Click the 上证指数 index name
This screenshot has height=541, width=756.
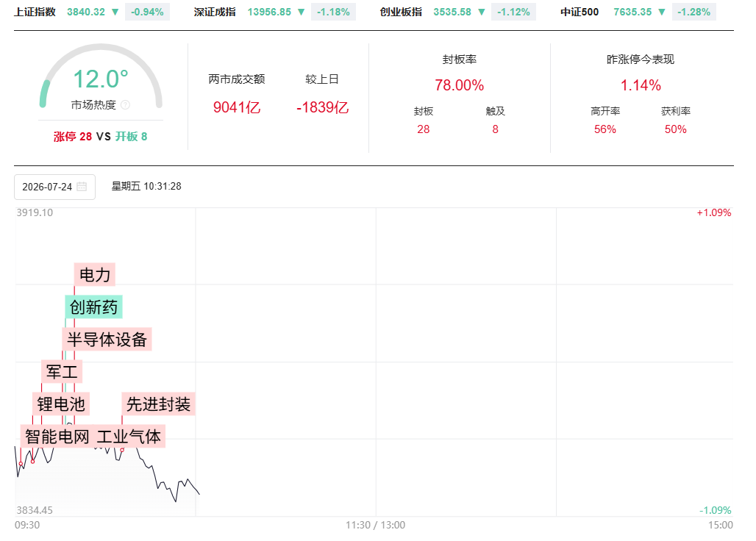35,12
